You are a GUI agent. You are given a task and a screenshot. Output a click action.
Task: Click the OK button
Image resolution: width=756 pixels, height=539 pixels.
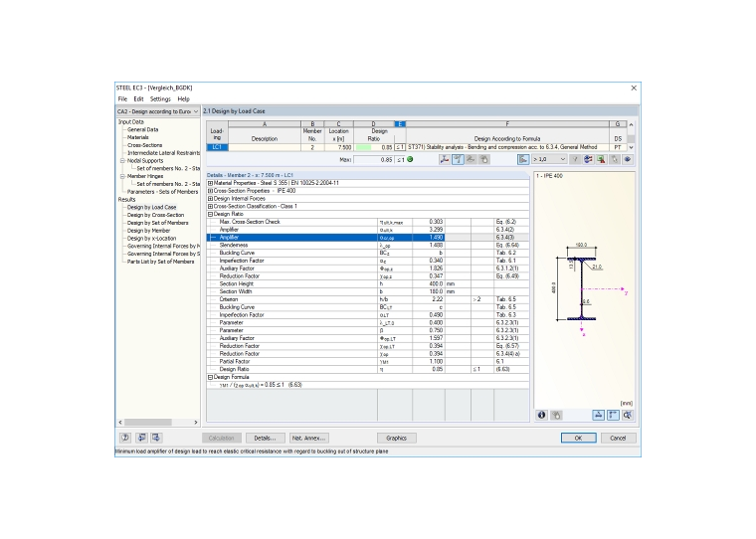click(x=579, y=438)
